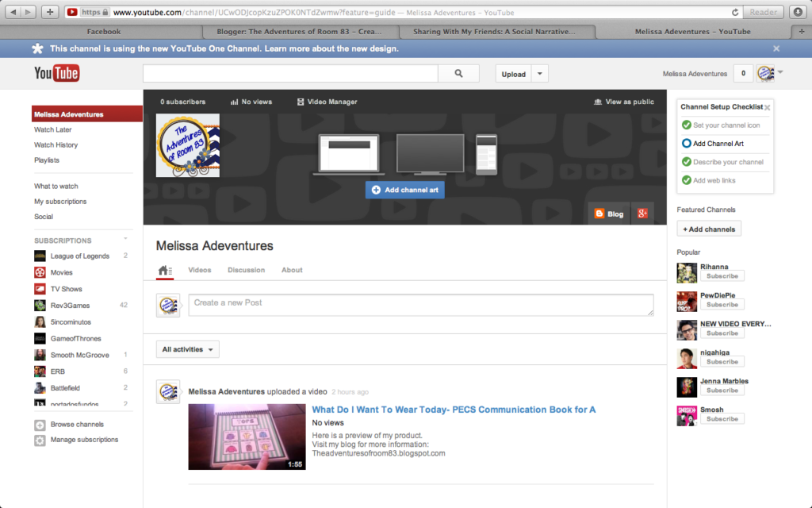Subscribe to PewDiePie
This screenshot has height=508, width=812.
(x=722, y=305)
